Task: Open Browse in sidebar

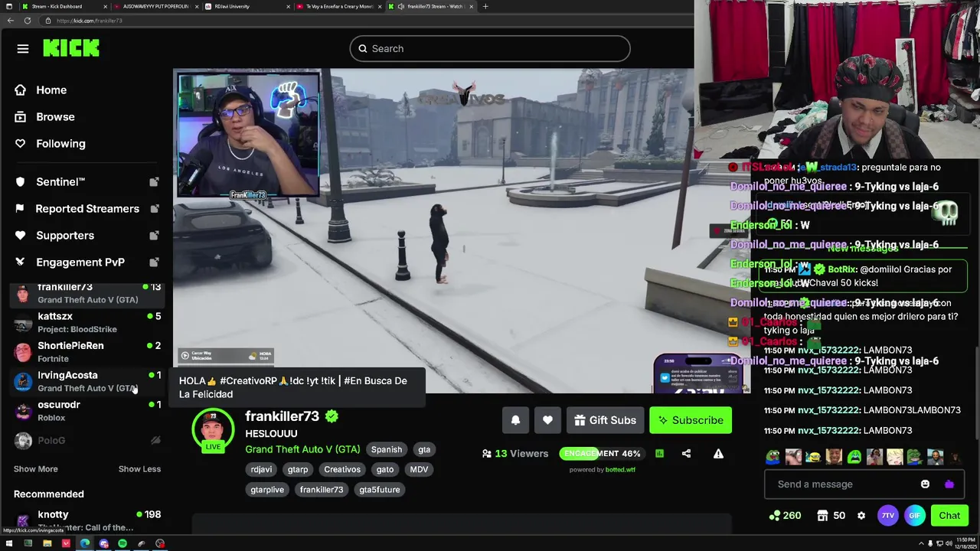Action: (x=55, y=117)
